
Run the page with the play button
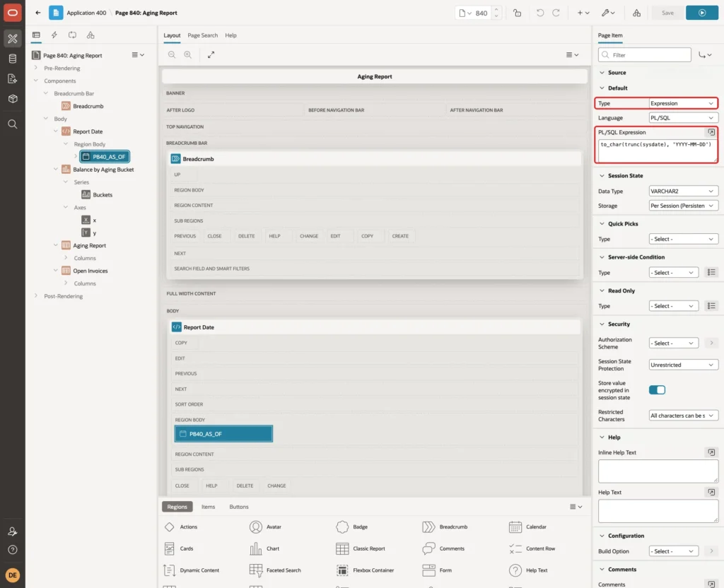[702, 13]
